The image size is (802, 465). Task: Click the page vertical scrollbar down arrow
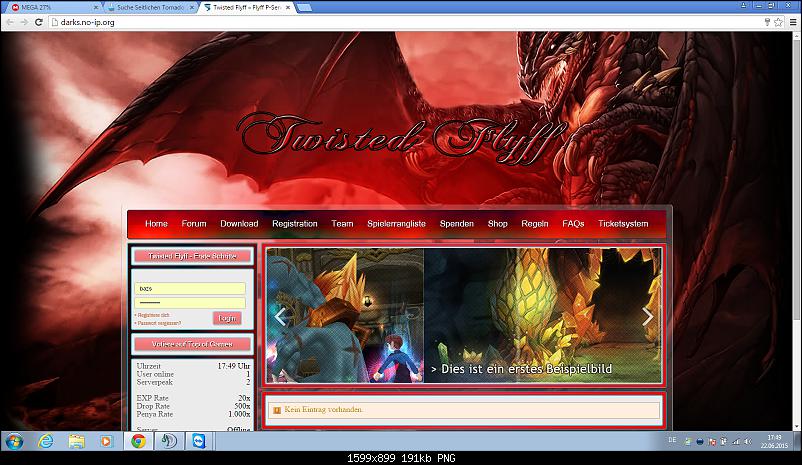797,427
